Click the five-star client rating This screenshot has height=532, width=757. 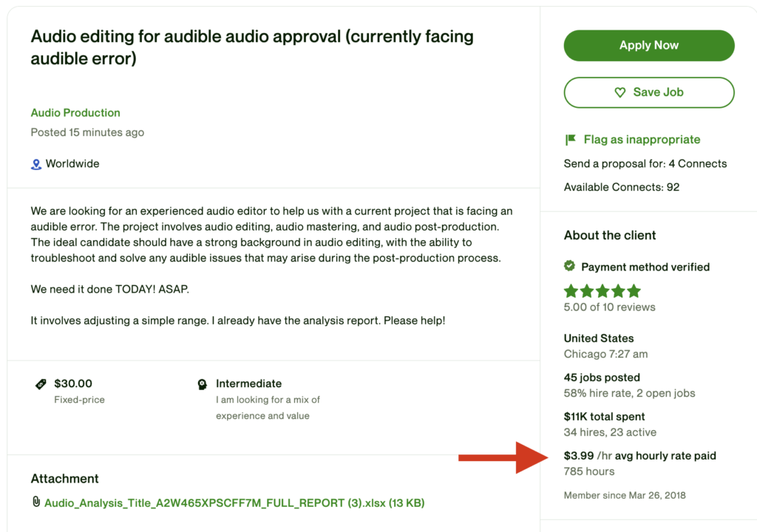point(602,290)
